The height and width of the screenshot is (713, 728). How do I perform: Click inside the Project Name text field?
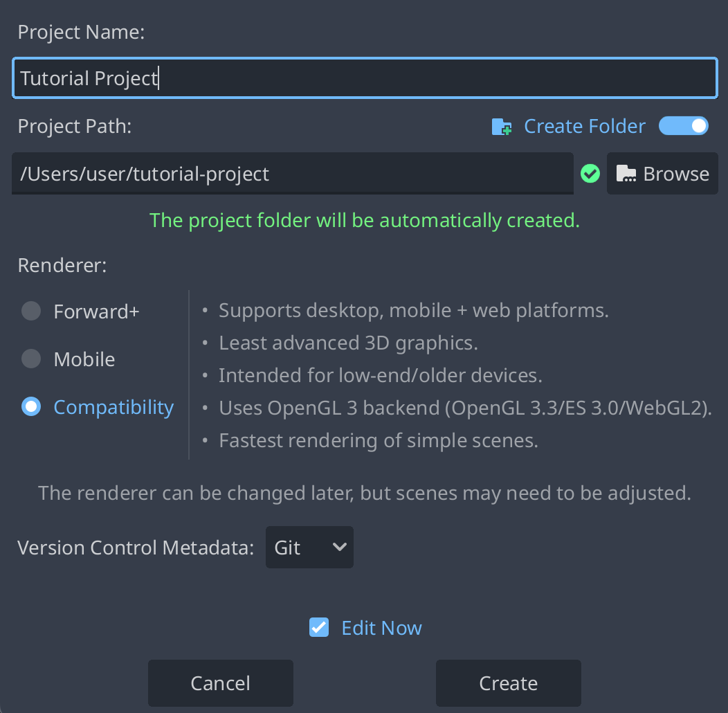coord(365,78)
